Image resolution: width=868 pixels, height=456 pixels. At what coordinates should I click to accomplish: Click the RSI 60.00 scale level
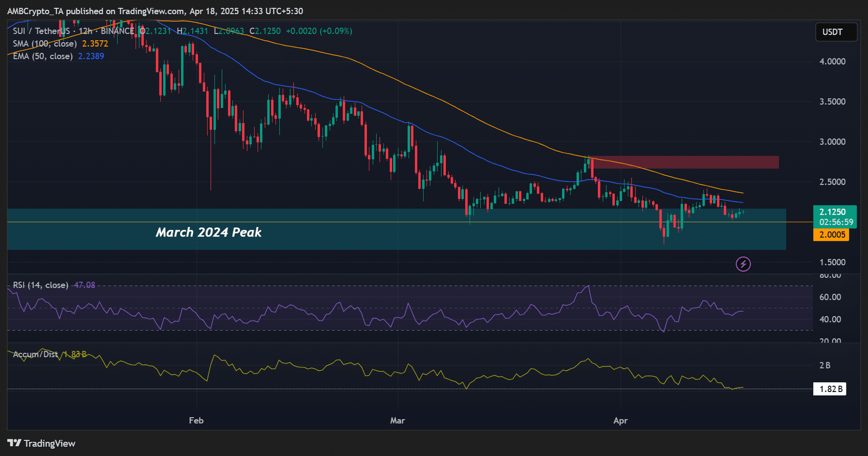[830, 297]
